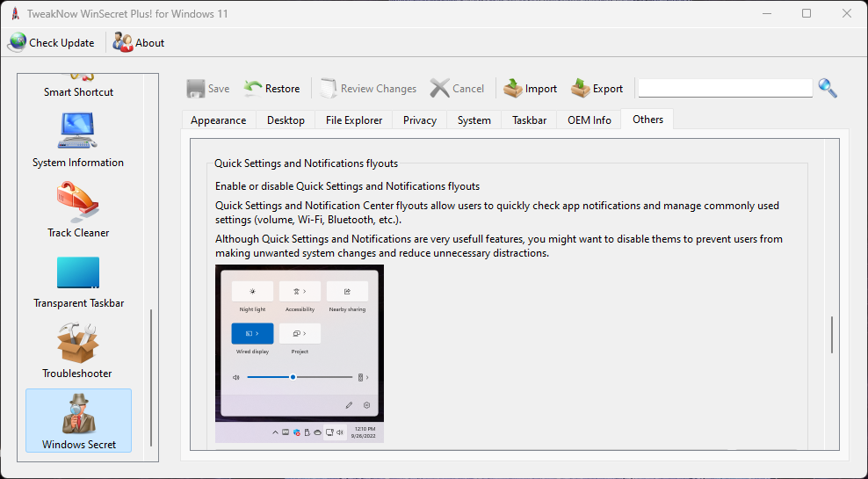The height and width of the screenshot is (479, 868).
Task: Open the Taskbar tab
Action: [529, 120]
